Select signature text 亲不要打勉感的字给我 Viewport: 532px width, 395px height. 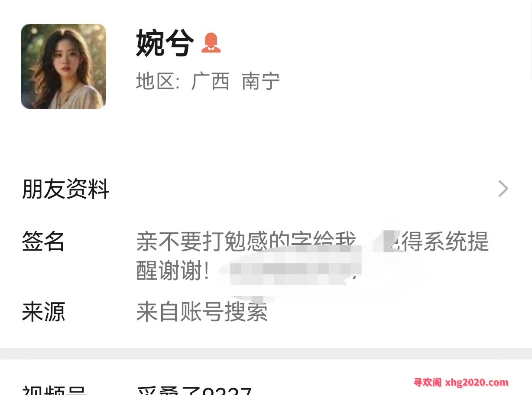tap(246, 242)
